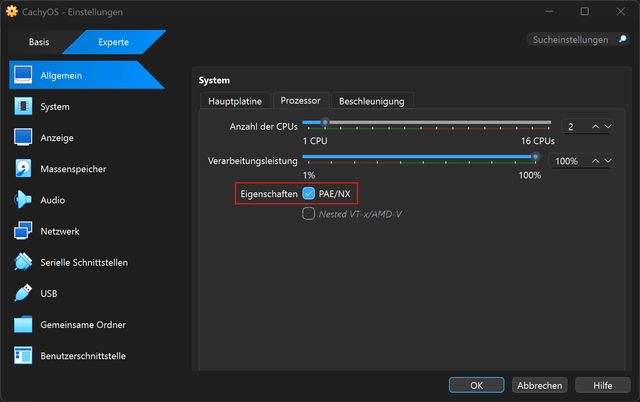Increase CPU count with up arrow

pos(596,127)
